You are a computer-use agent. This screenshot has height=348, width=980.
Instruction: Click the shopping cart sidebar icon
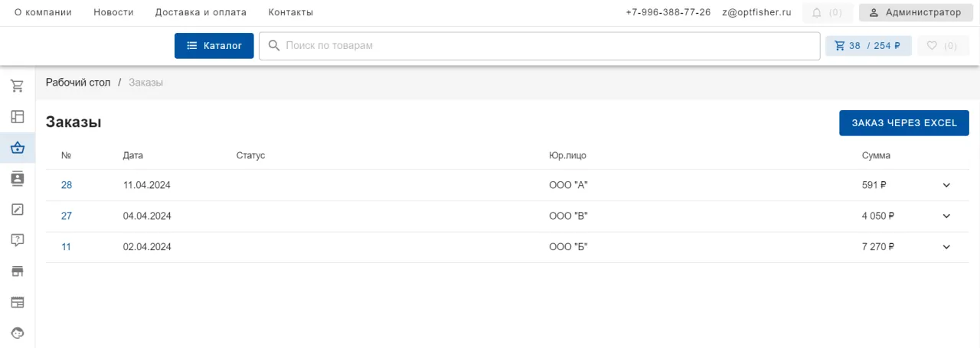pos(17,86)
